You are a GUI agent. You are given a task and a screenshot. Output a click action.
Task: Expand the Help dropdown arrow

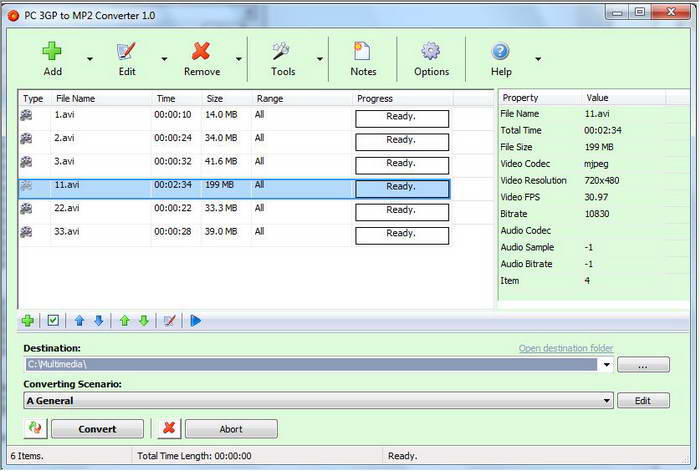538,59
